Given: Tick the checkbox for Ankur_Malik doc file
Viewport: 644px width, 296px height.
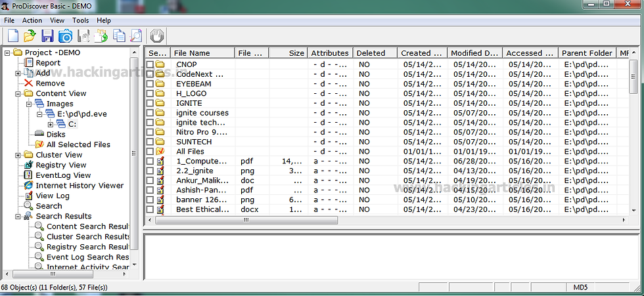Looking at the screenshot, I should [150, 180].
